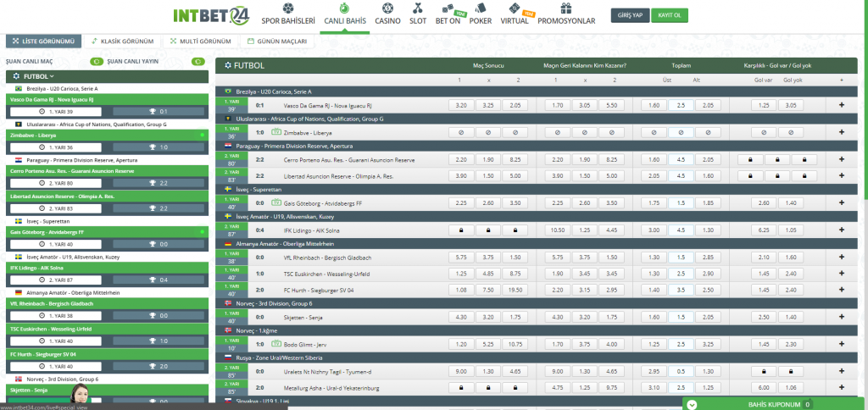
Task: Click the Giriş Yap login button
Action: (x=630, y=15)
